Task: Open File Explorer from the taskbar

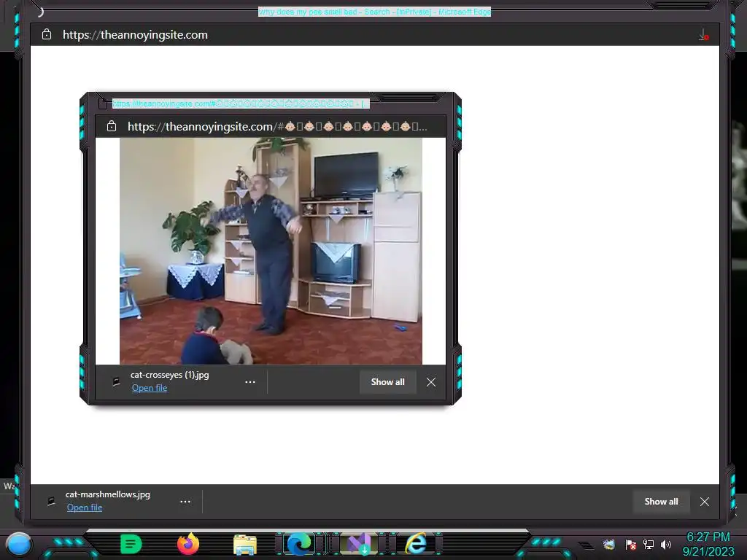Action: coord(245,544)
